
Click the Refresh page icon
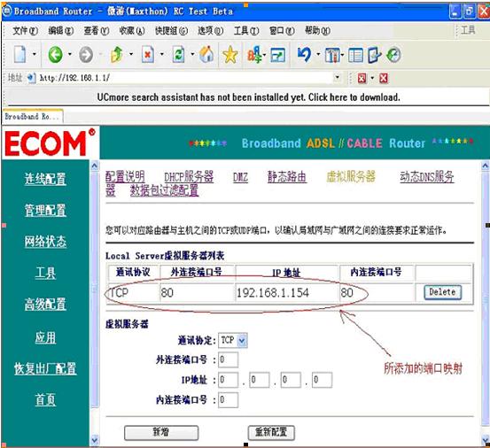pyautogui.click(x=178, y=55)
